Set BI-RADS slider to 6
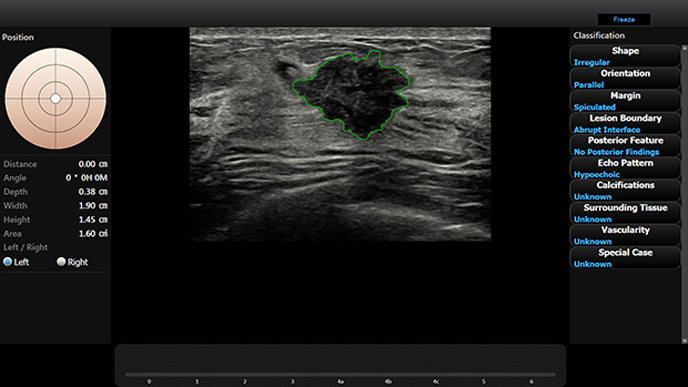The image size is (688, 387). 531,381
